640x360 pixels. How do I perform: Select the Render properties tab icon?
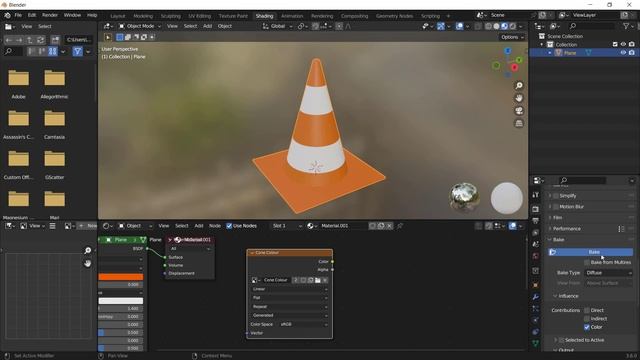(536, 209)
